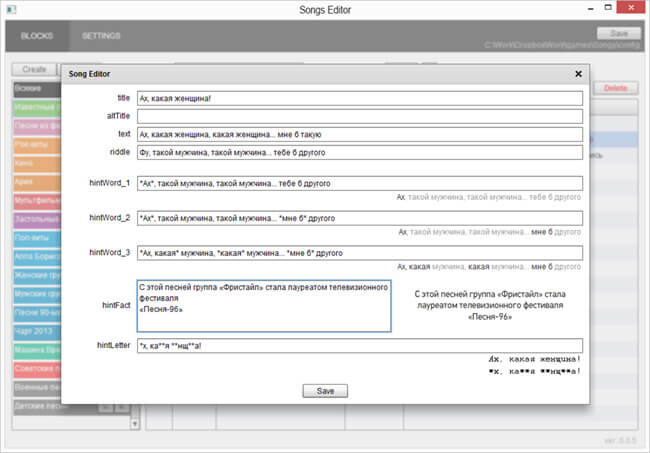Viewport: 650px width, 453px height.
Task: Select the orange 'Кино' block
Action: 37,163
